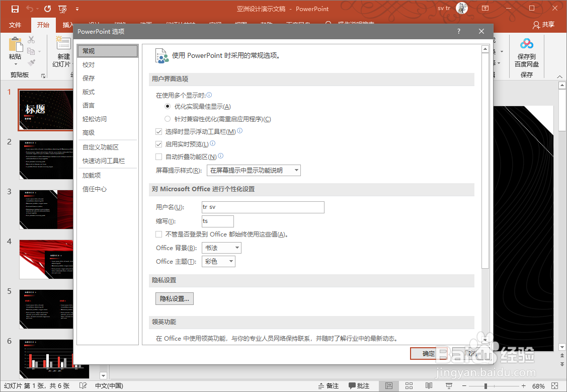Open Comments pane from status bar
This screenshot has width=567, height=392.
pos(359,386)
